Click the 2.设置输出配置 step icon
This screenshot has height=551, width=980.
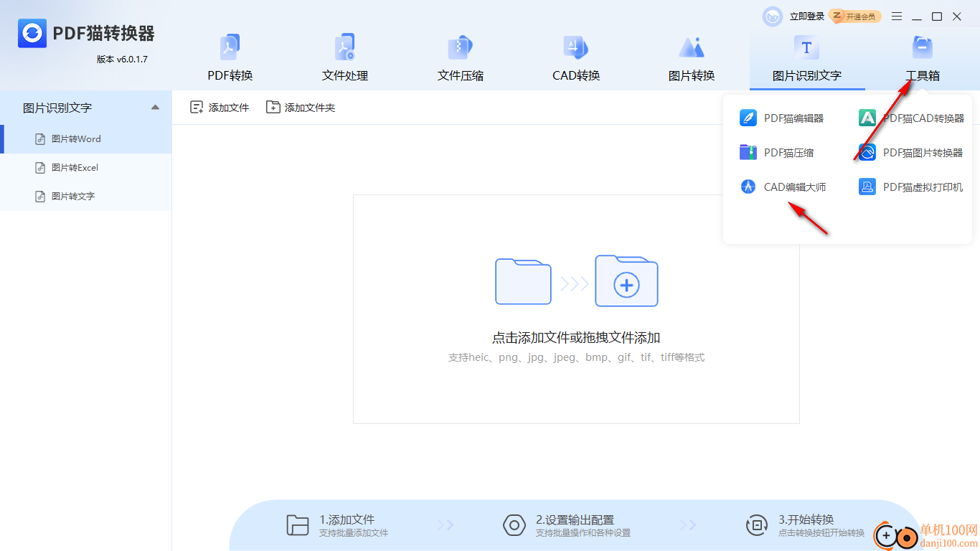click(514, 525)
